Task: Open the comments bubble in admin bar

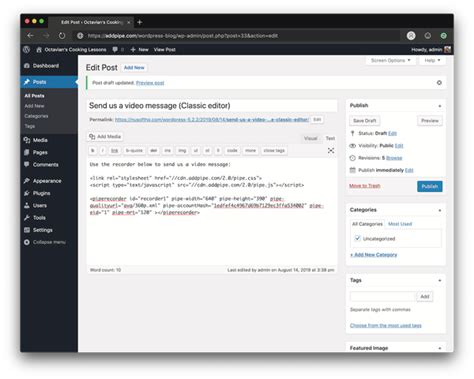Action: 118,49
